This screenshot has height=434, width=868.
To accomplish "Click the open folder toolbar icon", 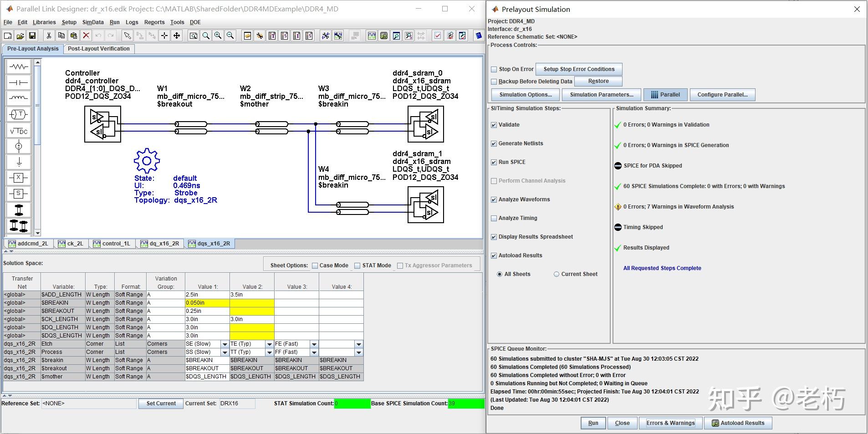I will (x=20, y=36).
